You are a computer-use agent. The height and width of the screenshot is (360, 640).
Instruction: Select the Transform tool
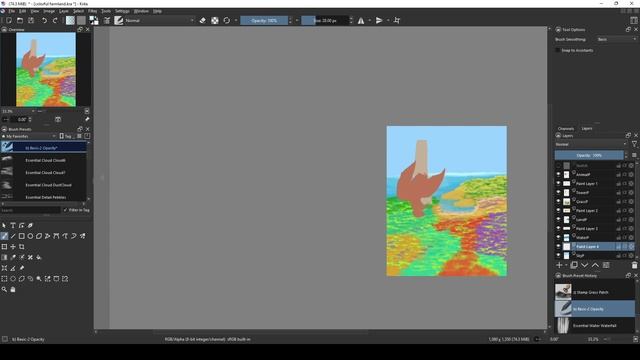pos(4,247)
